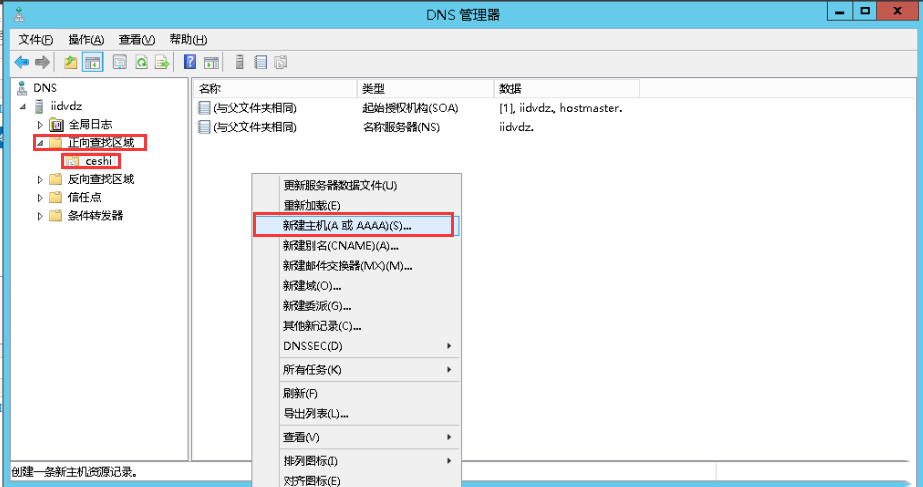
Task: Click the ceshi zone icon
Action: click(72, 161)
